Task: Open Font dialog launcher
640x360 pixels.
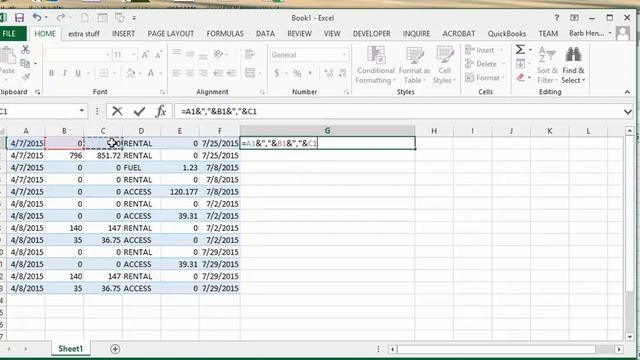Action: 162,92
